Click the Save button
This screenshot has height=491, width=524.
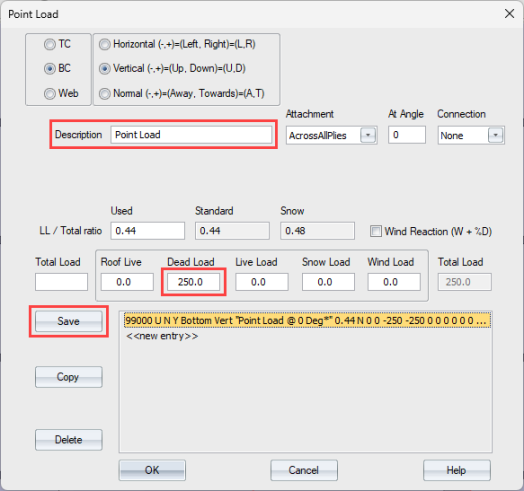[x=69, y=321]
